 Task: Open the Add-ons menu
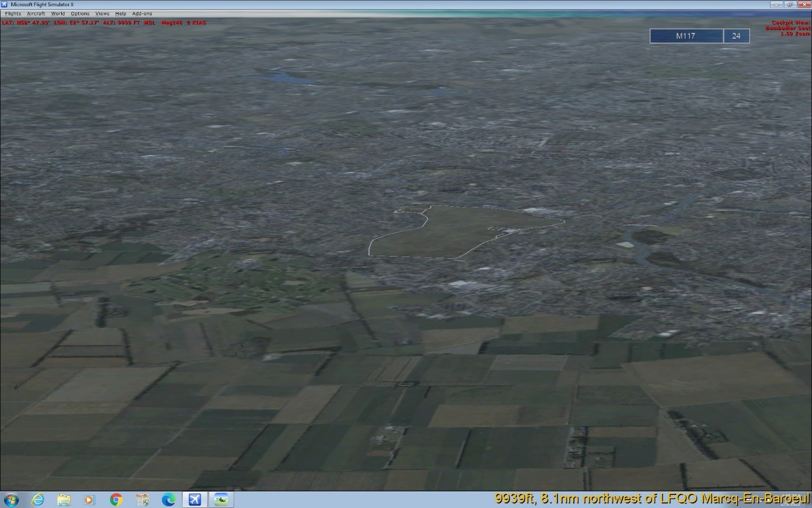pos(142,14)
